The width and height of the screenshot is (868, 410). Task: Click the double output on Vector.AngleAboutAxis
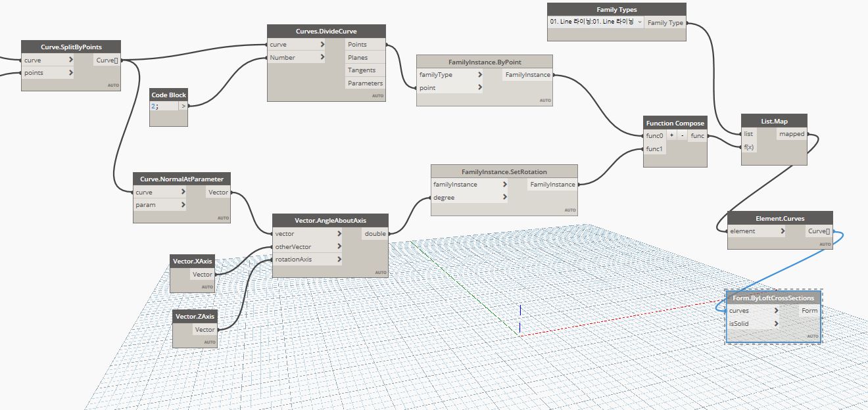pyautogui.click(x=375, y=233)
